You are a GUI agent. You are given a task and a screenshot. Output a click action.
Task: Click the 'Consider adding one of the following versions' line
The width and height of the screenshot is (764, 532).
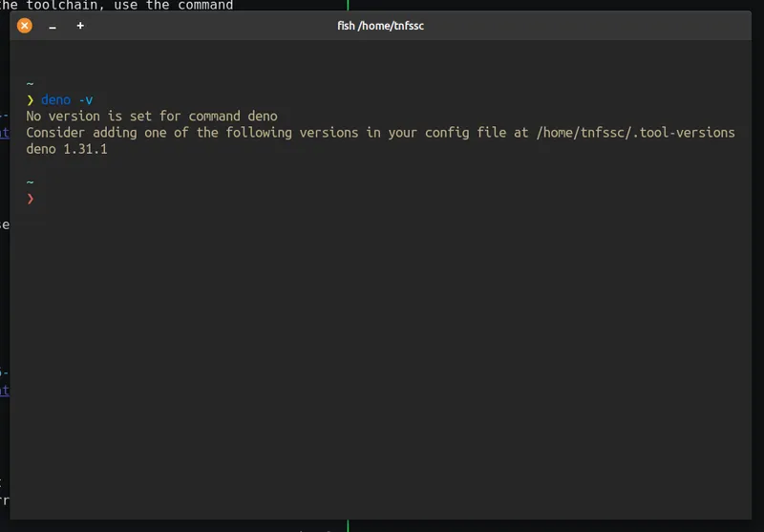click(380, 133)
